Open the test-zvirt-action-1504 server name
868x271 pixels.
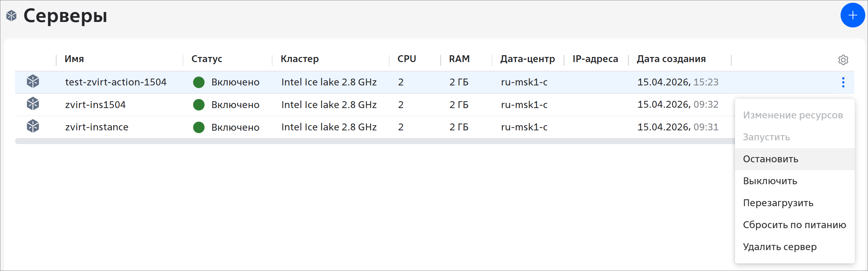116,82
